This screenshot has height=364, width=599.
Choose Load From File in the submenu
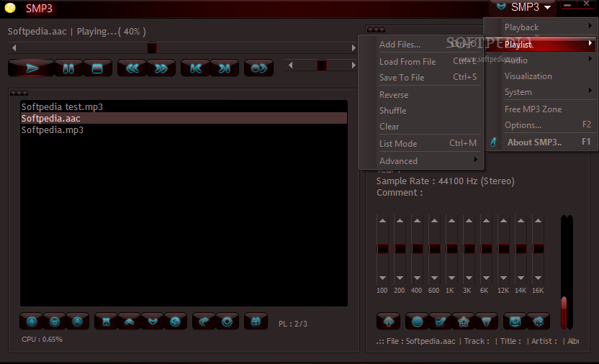coord(420,61)
